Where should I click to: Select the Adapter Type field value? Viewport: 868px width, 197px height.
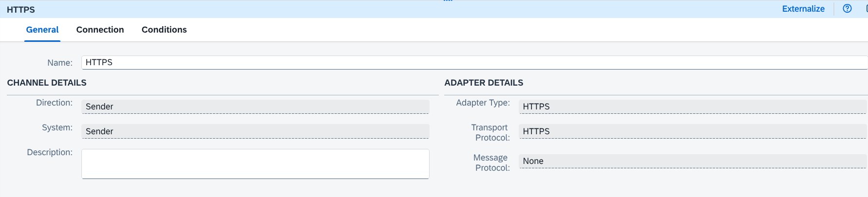point(693,107)
